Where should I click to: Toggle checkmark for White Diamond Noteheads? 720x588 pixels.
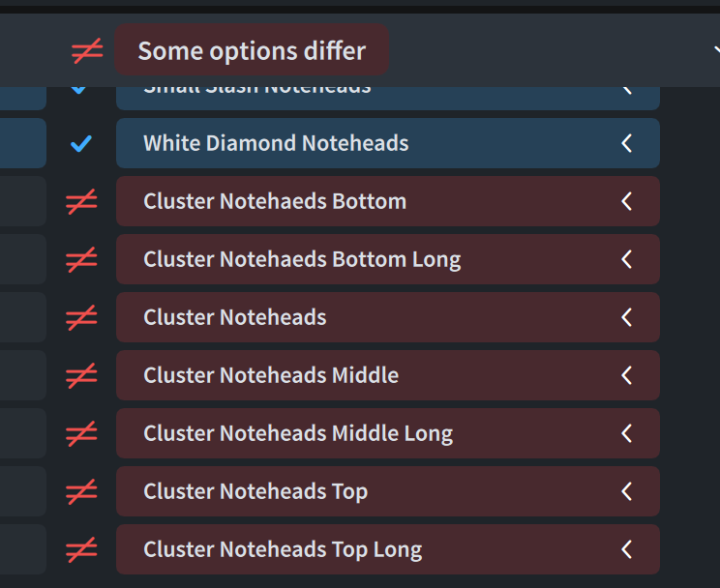point(81,144)
